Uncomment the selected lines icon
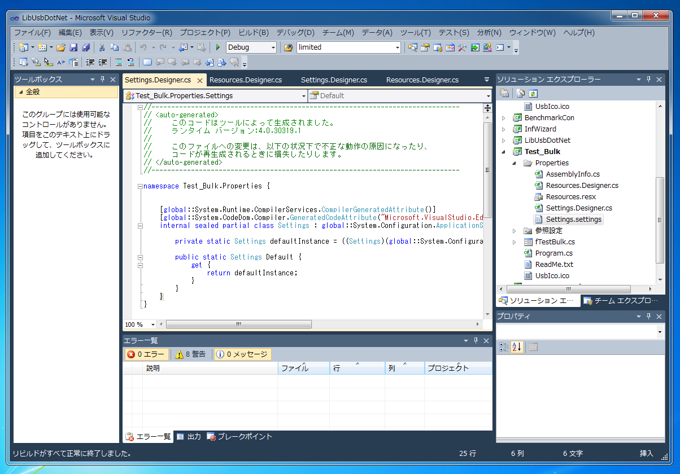The width and height of the screenshot is (680, 474). point(131,62)
